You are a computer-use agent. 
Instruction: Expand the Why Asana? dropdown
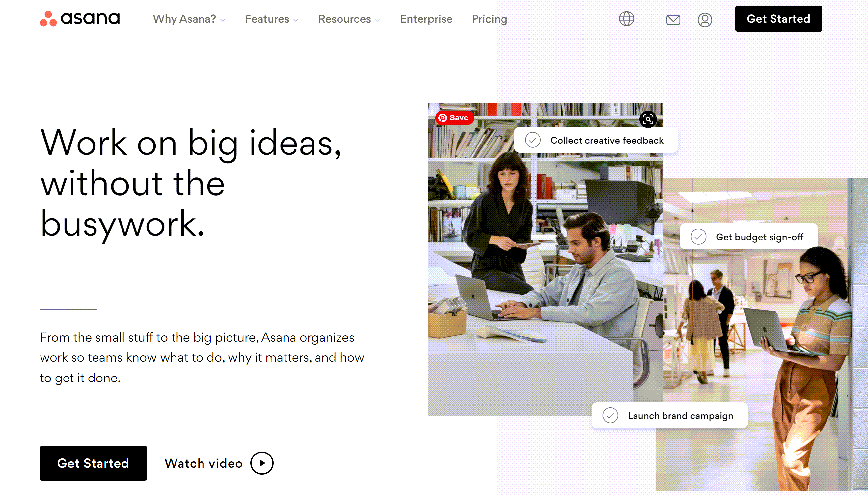(189, 19)
